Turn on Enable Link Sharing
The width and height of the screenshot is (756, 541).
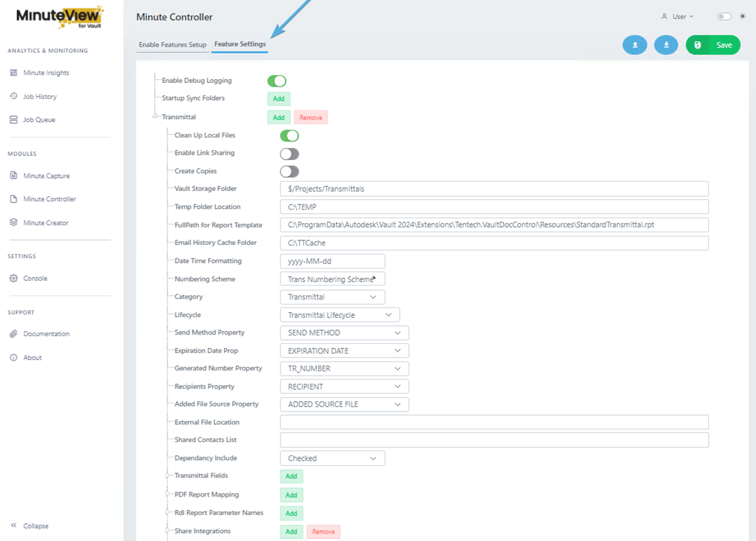[289, 154]
